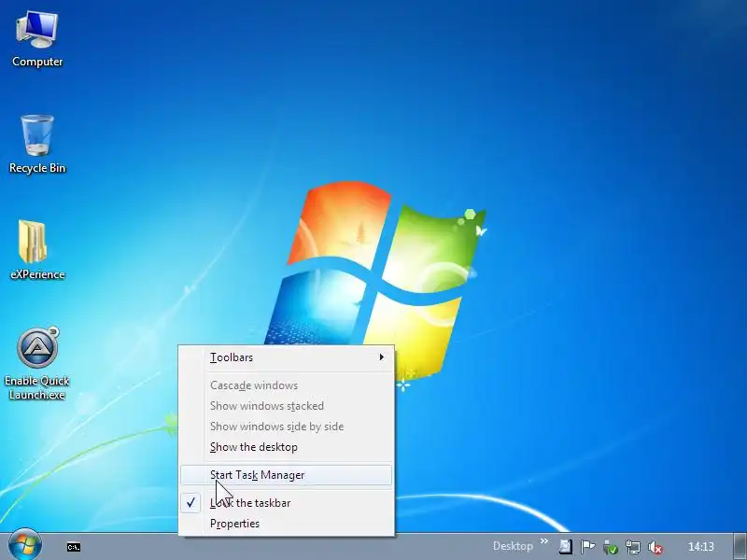Image resolution: width=747 pixels, height=560 pixels.
Task: Choose Start Task Manager
Action: 287,475
